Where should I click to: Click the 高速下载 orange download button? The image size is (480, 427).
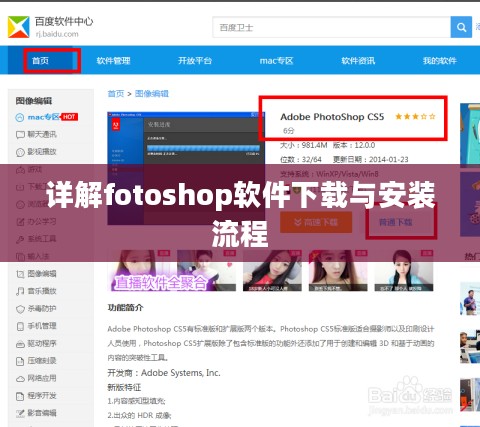click(x=316, y=222)
